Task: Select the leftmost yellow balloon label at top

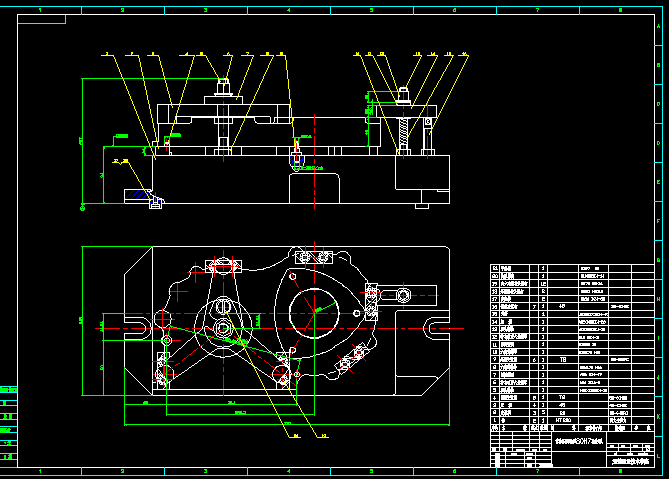Action: [x=106, y=53]
